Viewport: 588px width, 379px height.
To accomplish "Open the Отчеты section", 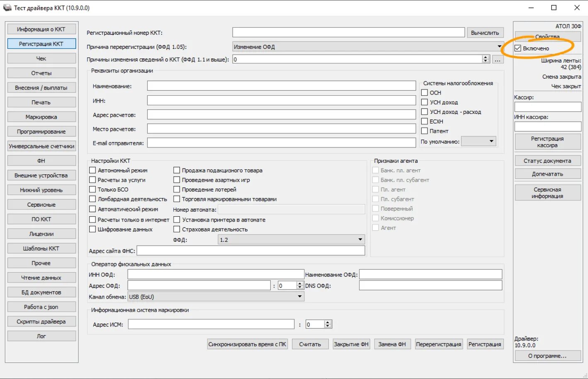I will [x=41, y=73].
